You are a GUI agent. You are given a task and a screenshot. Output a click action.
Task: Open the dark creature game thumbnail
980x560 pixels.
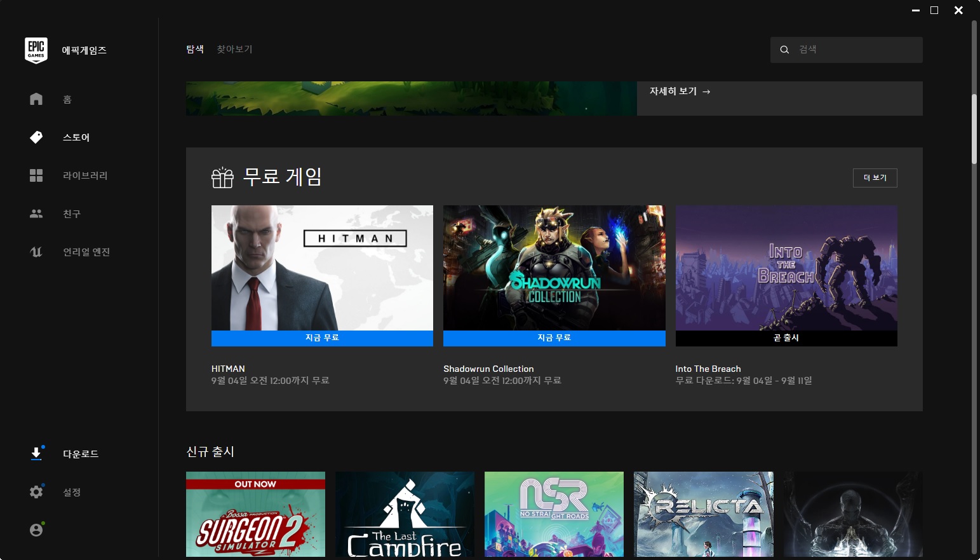tap(853, 514)
